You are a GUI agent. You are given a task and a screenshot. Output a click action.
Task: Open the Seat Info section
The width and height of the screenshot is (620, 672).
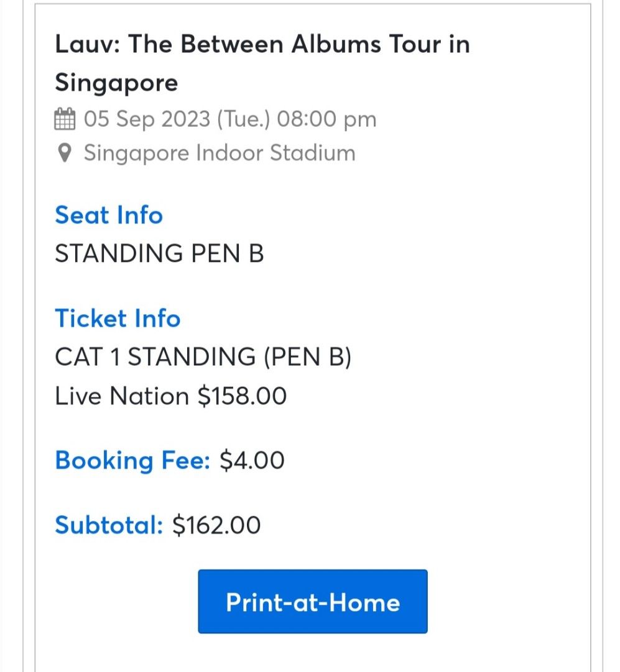[x=109, y=215]
